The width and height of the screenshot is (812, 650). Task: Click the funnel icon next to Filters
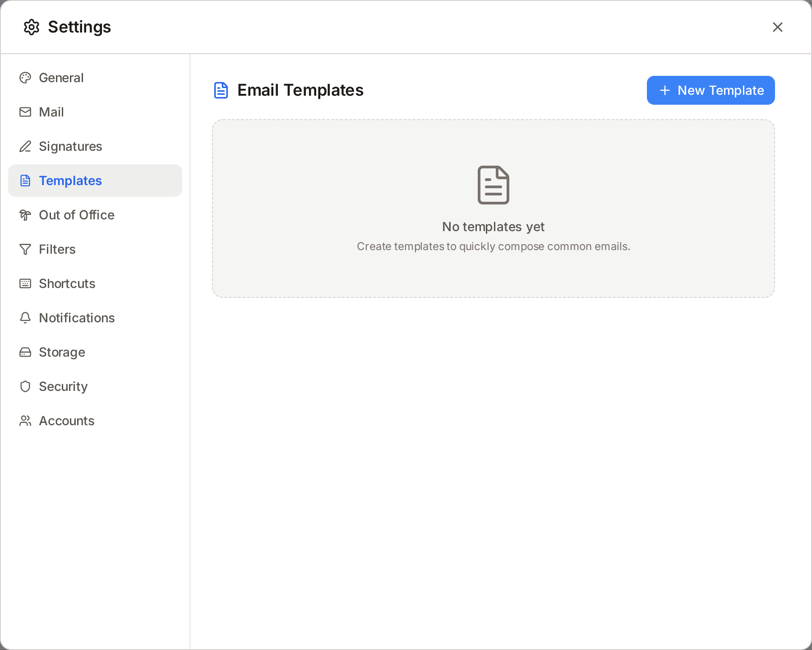[x=25, y=249]
